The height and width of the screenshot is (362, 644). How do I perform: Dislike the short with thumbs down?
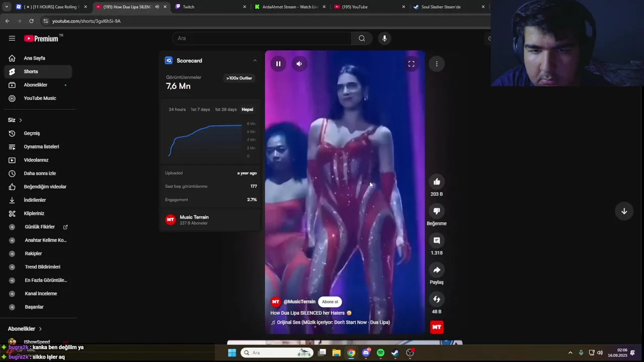tap(437, 211)
